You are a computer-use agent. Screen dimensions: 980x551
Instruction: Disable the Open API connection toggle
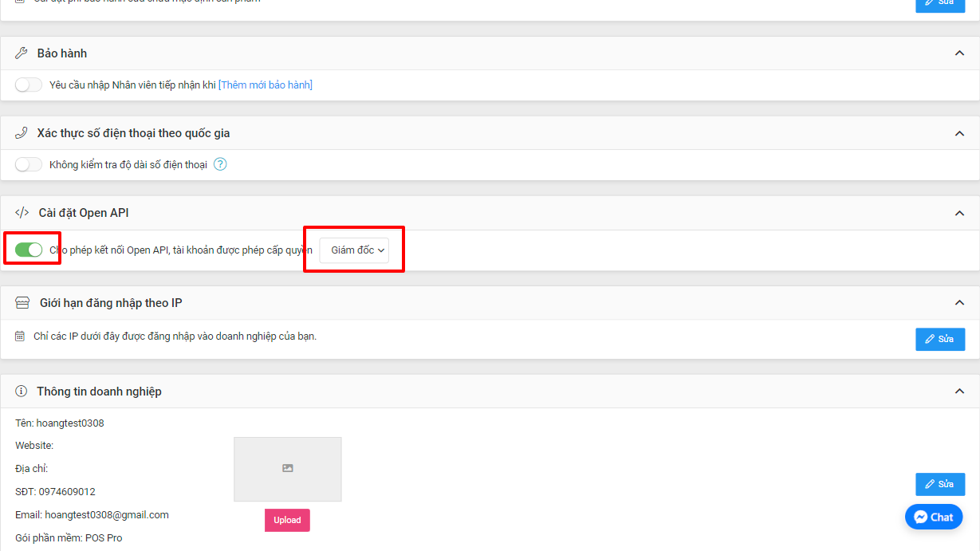pos(29,250)
